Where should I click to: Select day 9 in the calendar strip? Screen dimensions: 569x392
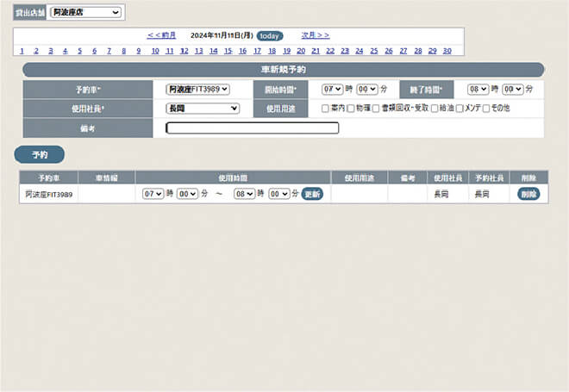138,51
